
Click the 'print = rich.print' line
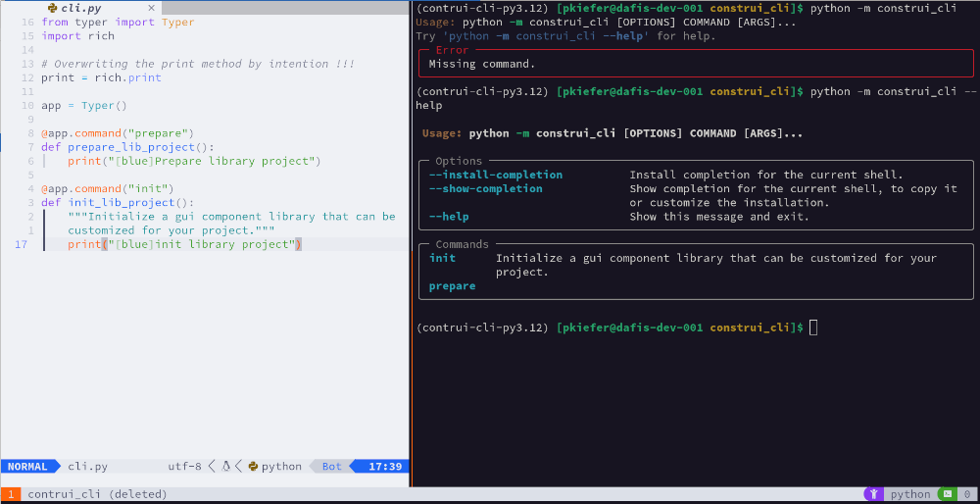[x=101, y=77]
